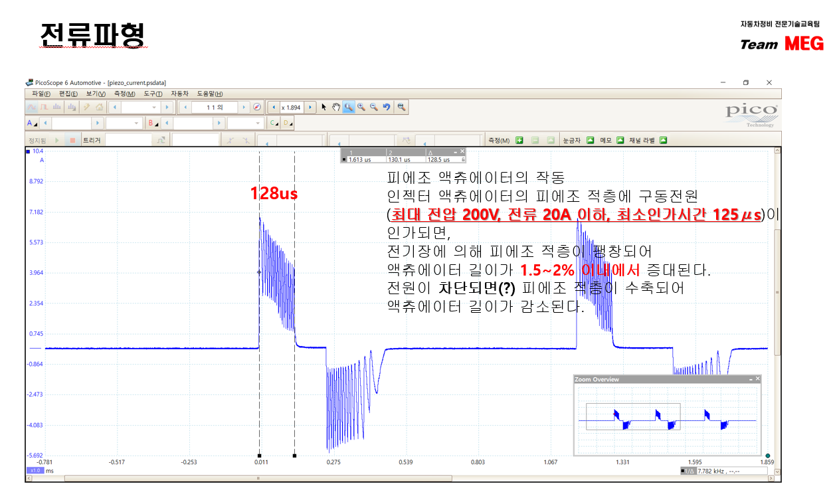Select the arrow pointer tool
Viewport: 835px width, 504px height.
324,107
